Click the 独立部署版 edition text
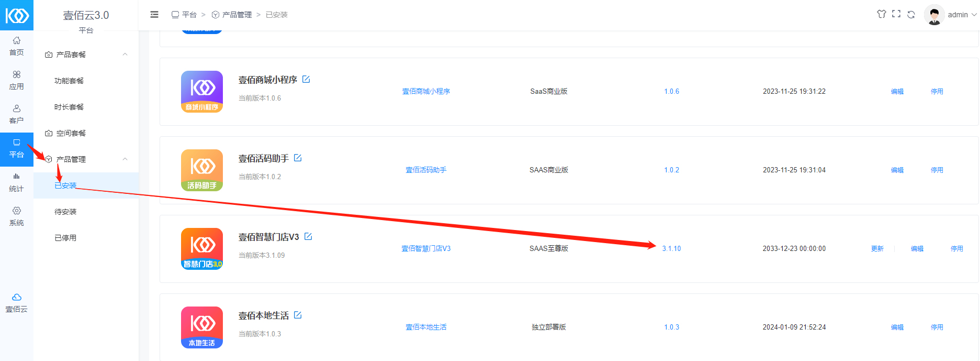The image size is (980, 361). 549,327
